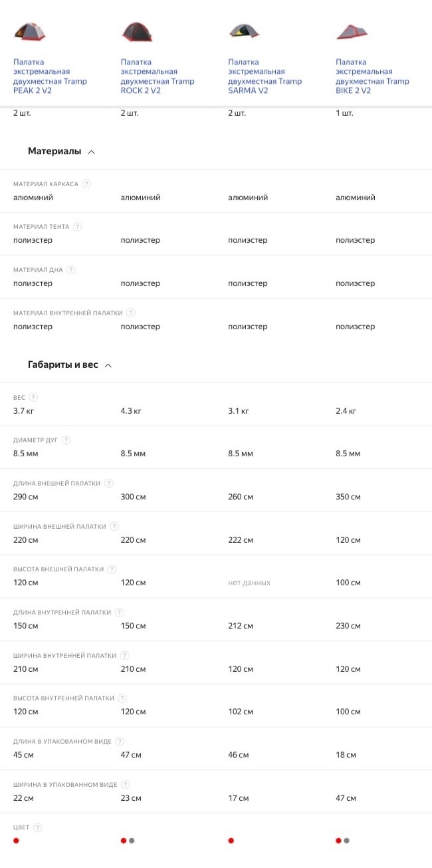Collapse the Материалы section

pos(92,152)
